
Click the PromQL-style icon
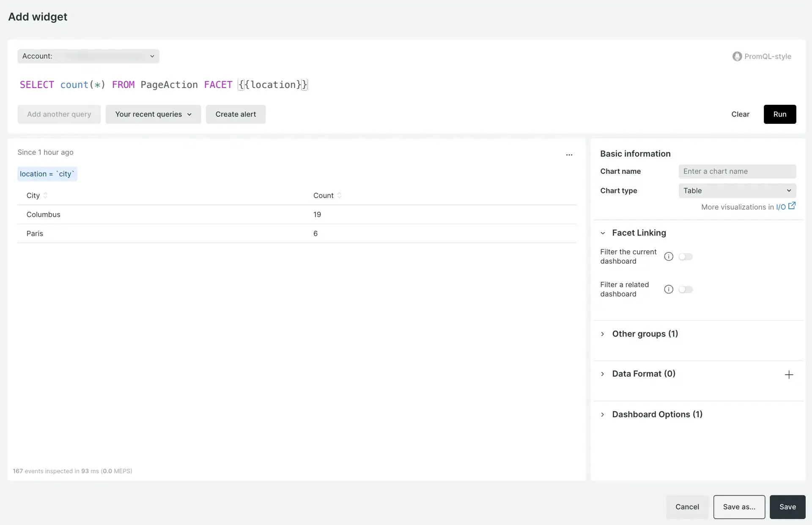[x=737, y=56]
